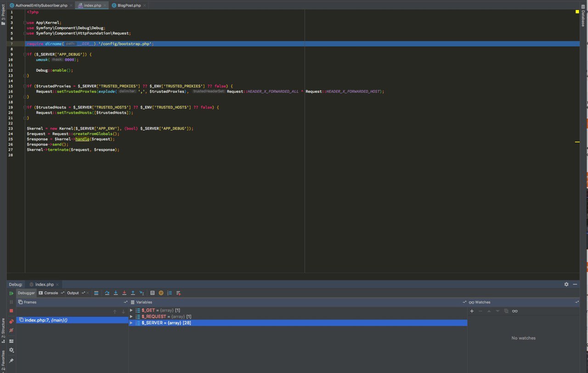The width and height of the screenshot is (588, 373).
Task: Open Debug tool window gear settings
Action: tap(566, 284)
